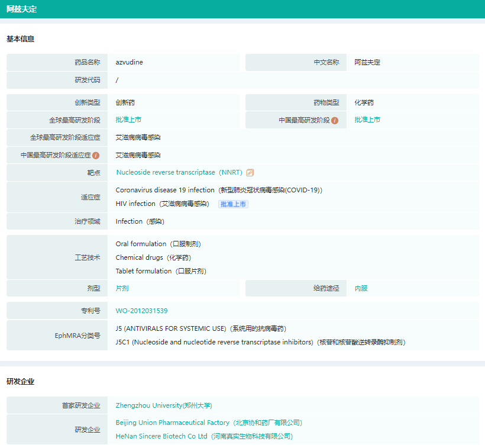Open 批准上市 link for 中国最高研发阶段

[x=367, y=120]
